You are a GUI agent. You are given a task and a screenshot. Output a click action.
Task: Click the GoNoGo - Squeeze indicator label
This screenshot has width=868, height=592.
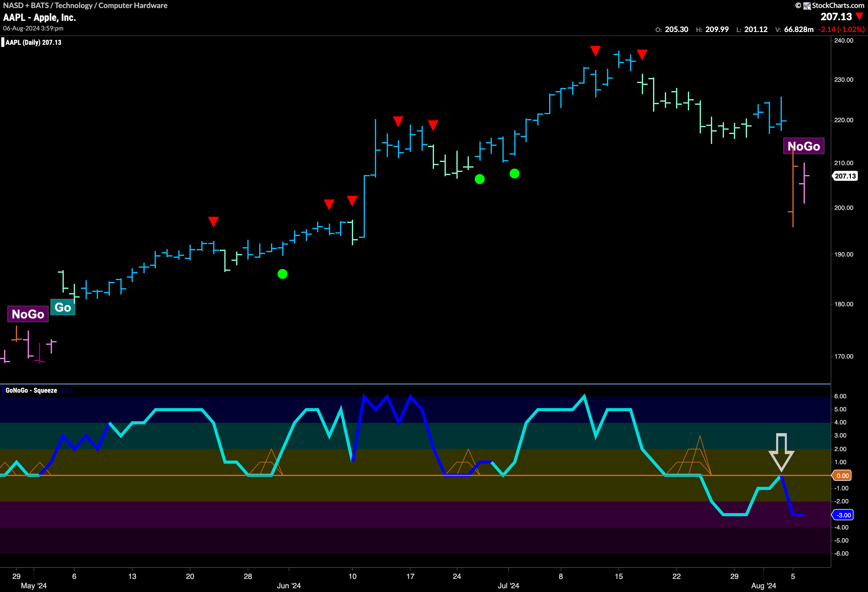pos(31,391)
